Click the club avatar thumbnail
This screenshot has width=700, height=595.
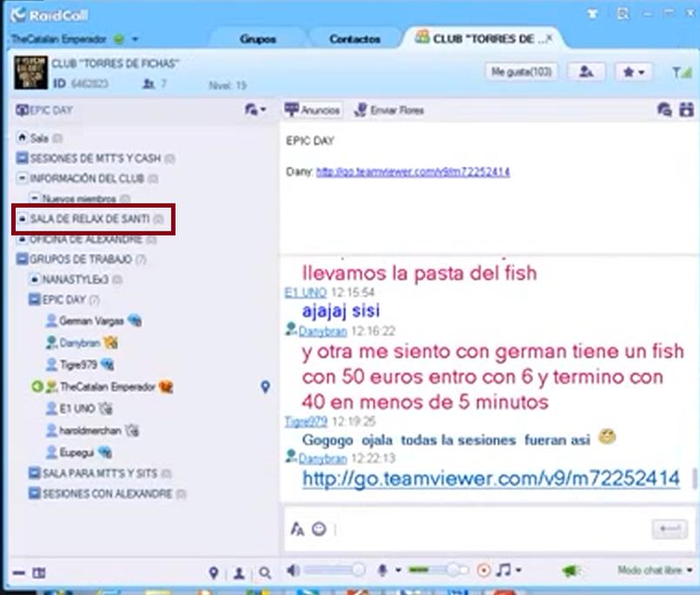[x=30, y=72]
